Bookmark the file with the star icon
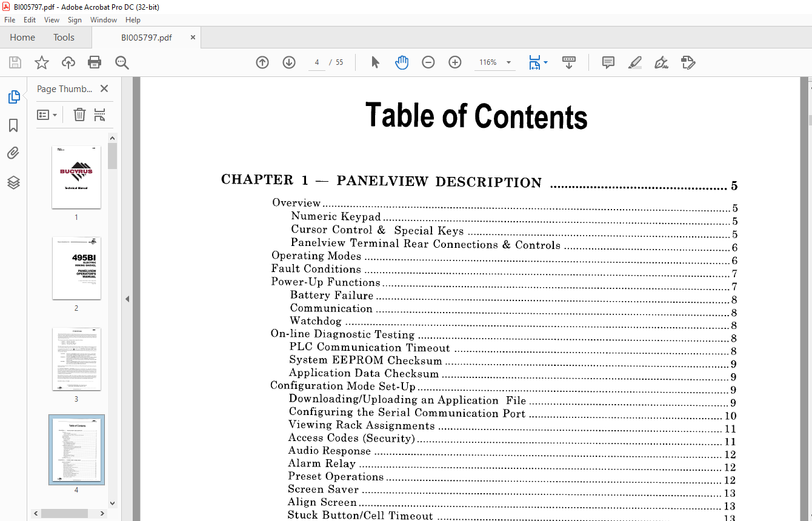812x521 pixels. (x=41, y=62)
